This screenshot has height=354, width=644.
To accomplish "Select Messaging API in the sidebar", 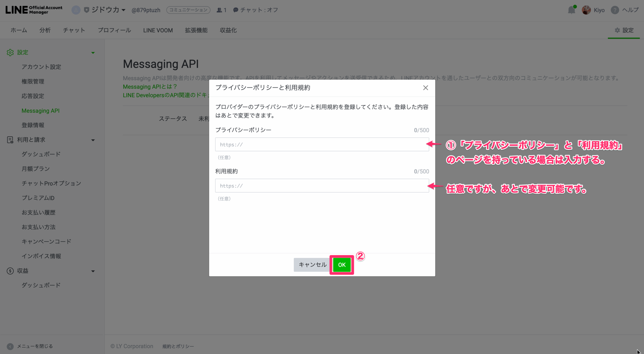I will point(41,111).
